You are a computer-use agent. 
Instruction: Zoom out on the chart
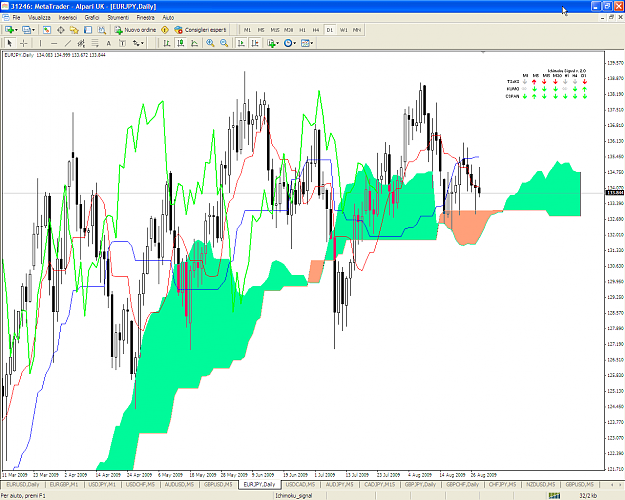pos(224,43)
